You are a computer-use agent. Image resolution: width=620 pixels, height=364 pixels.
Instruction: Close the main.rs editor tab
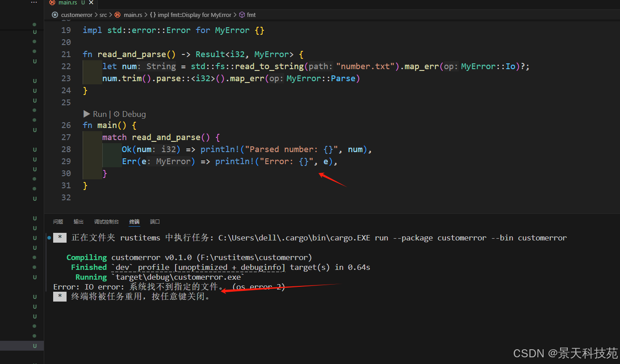coord(91,3)
